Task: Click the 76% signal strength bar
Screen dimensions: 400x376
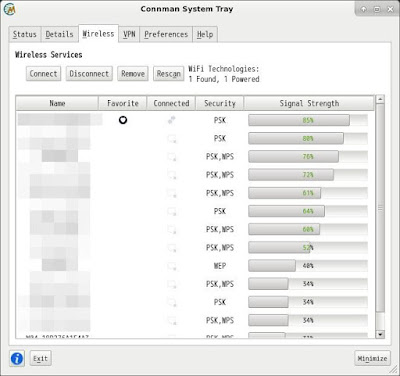Action: [x=308, y=157]
